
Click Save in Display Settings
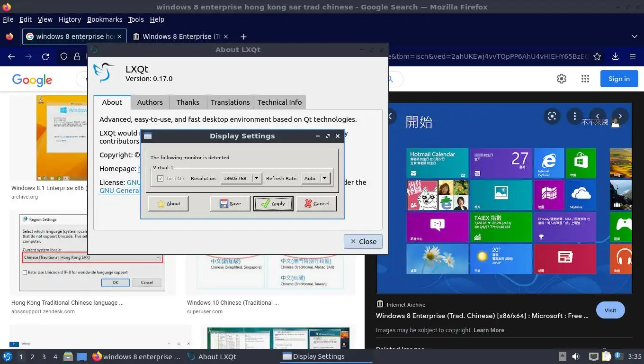point(230,203)
